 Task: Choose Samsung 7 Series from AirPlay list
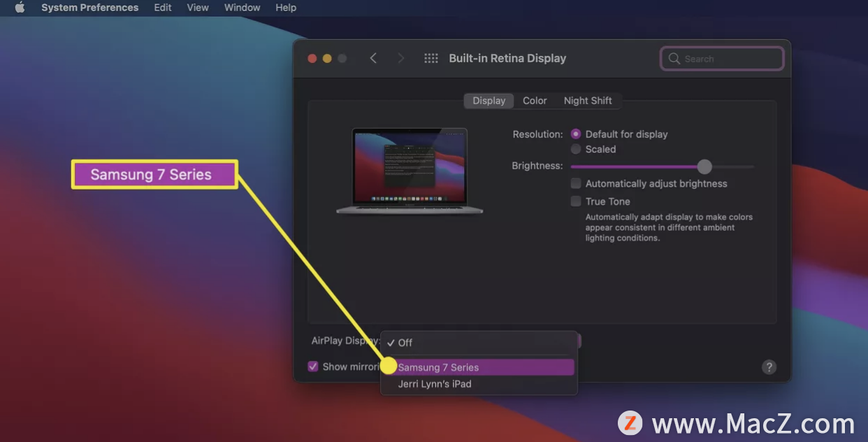438,367
